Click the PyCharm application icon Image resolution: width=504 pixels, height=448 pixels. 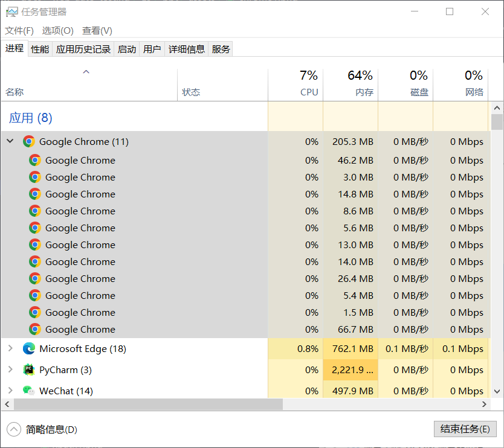tap(28, 370)
